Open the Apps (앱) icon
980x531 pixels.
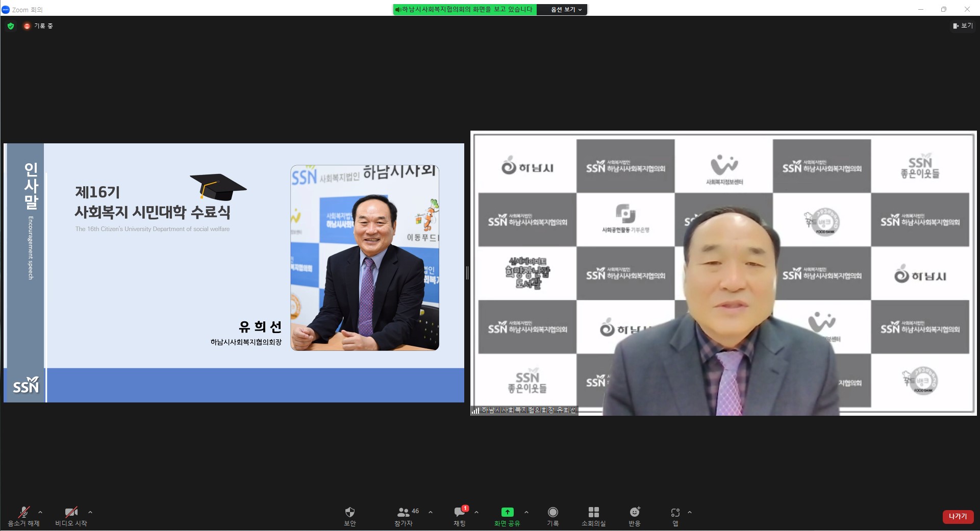[675, 512]
